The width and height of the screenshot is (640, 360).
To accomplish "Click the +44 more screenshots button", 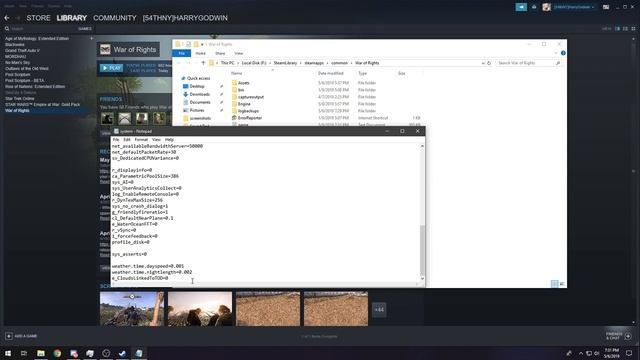I will coord(379,309).
